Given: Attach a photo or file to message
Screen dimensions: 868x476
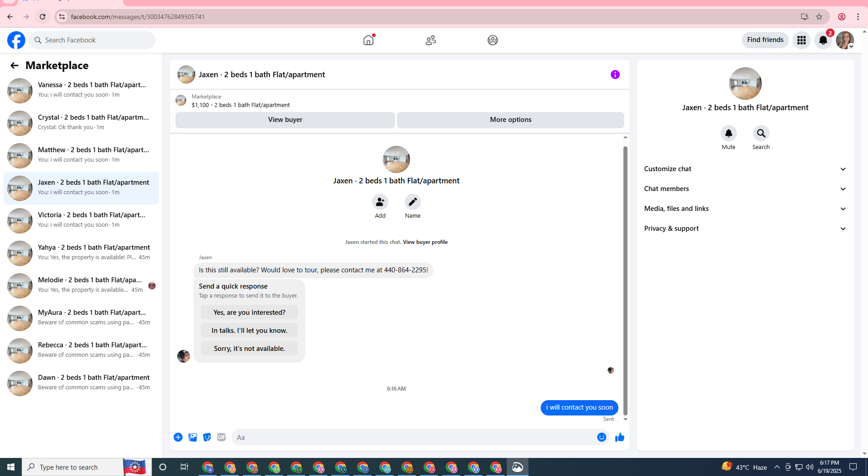Looking at the screenshot, I should 193,437.
